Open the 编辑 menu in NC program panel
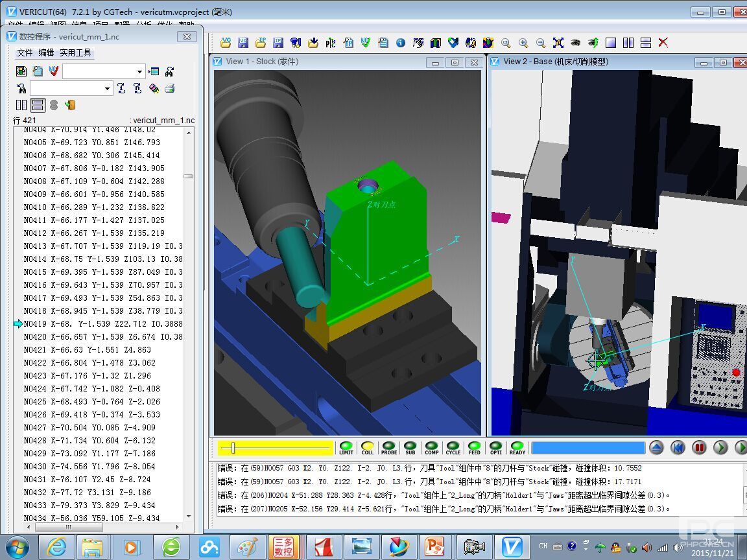Screen dimensions: 747x560 point(46,52)
